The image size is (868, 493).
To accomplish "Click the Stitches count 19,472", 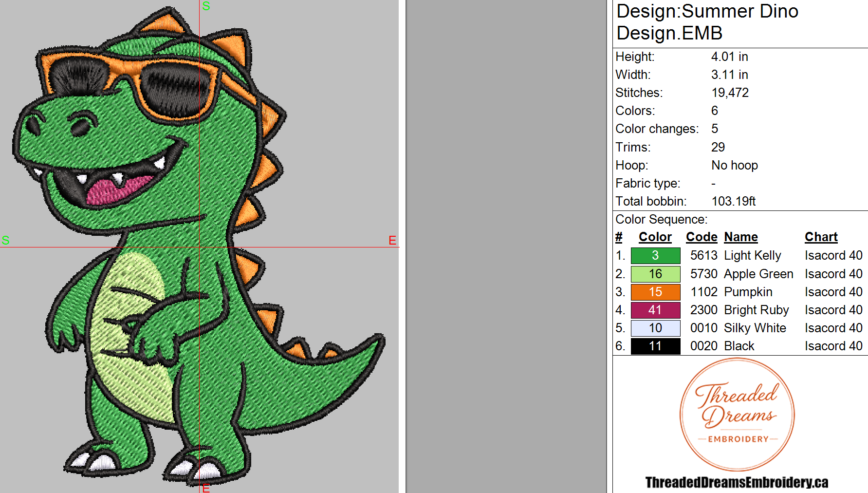I will (x=730, y=93).
